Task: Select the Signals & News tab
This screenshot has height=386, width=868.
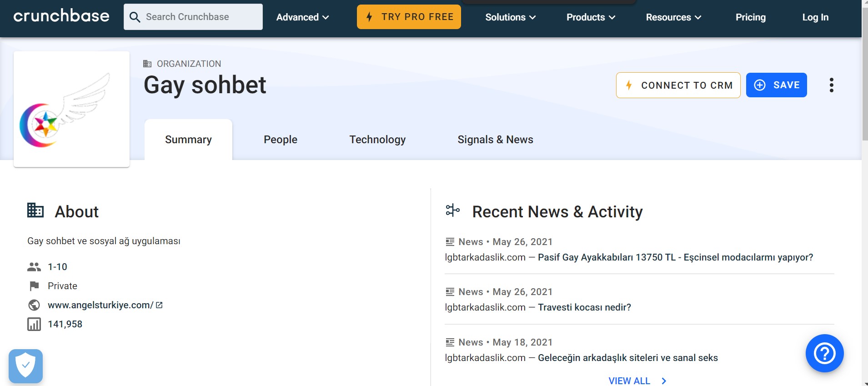Action: pos(495,140)
